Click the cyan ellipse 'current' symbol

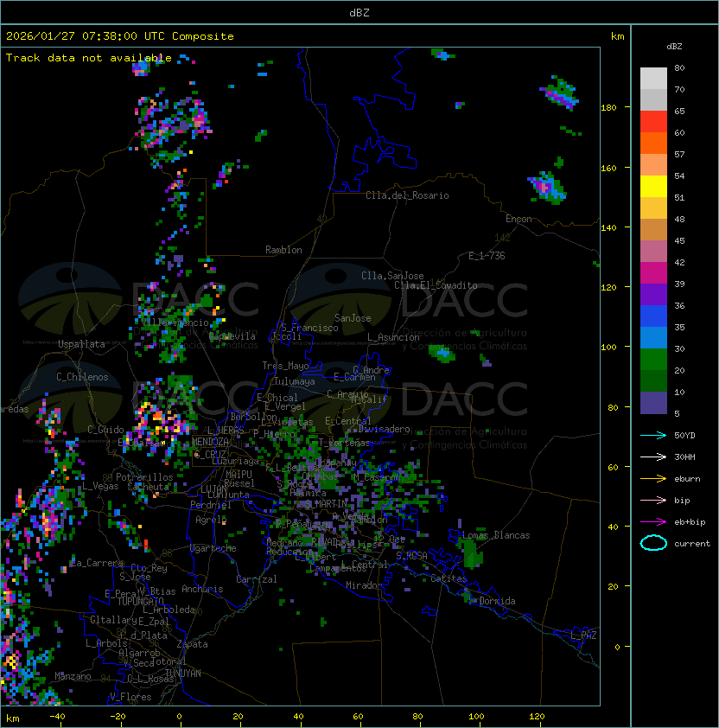coord(653,543)
